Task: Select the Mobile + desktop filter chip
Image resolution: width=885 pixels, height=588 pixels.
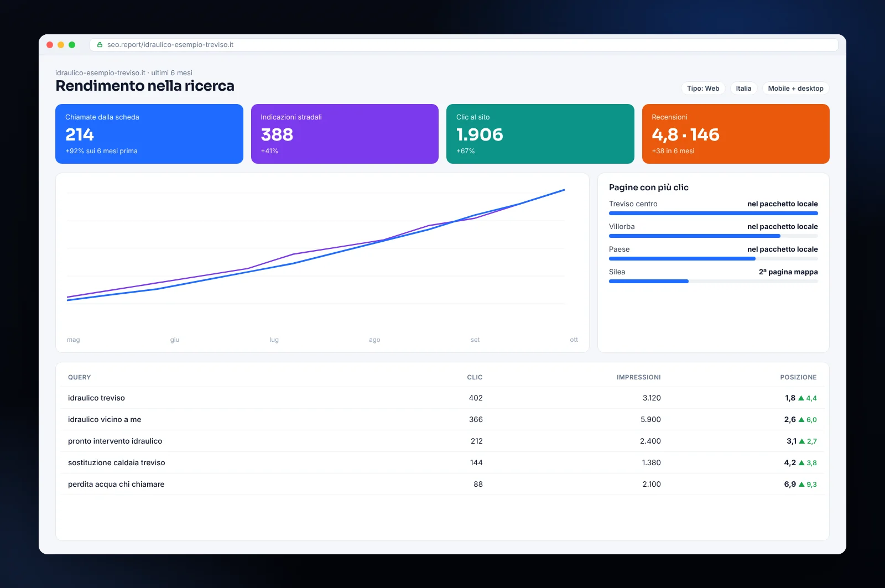Action: 795,89
